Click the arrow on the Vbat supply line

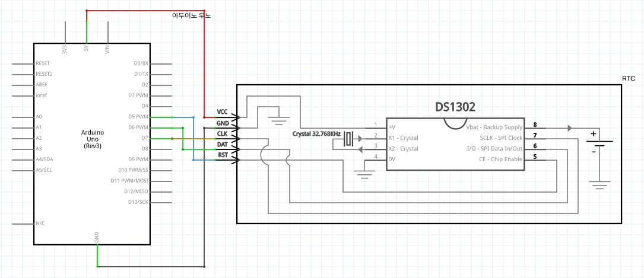tap(570, 129)
